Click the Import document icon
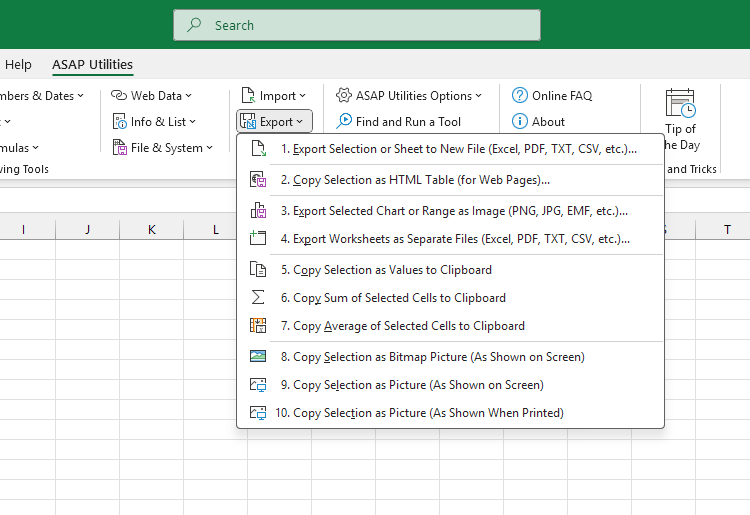Viewport: 750px width, 515px height. pyautogui.click(x=248, y=95)
